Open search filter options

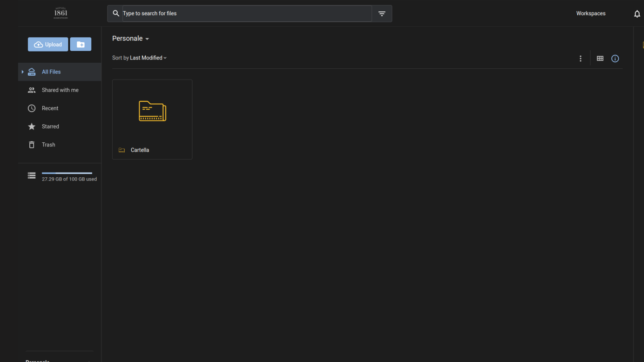click(382, 14)
